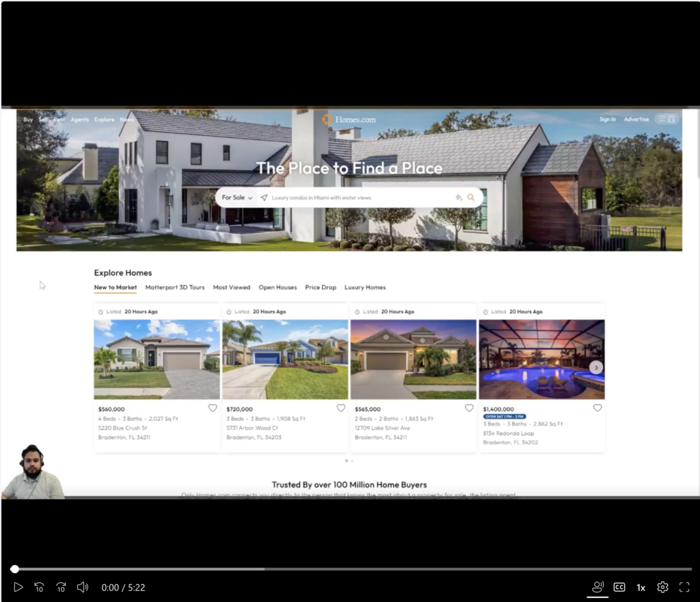Rewind the video 10 seconds
The height and width of the screenshot is (602, 700).
tap(39, 587)
